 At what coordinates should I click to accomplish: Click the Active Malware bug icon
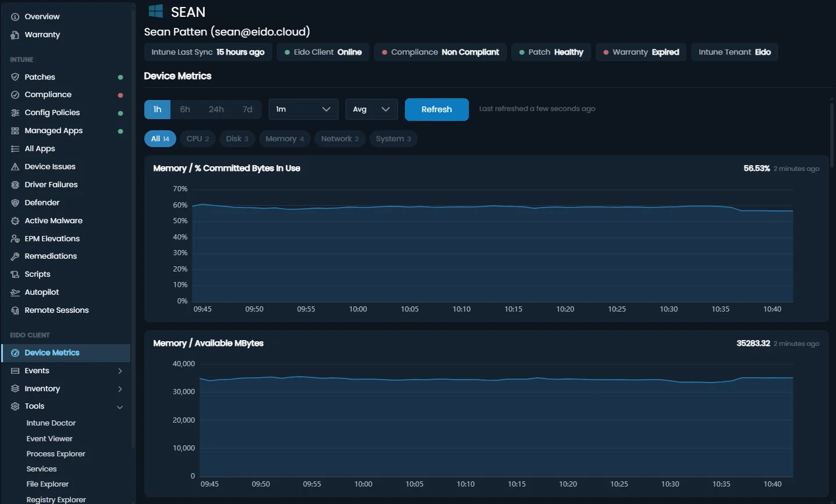click(x=15, y=221)
